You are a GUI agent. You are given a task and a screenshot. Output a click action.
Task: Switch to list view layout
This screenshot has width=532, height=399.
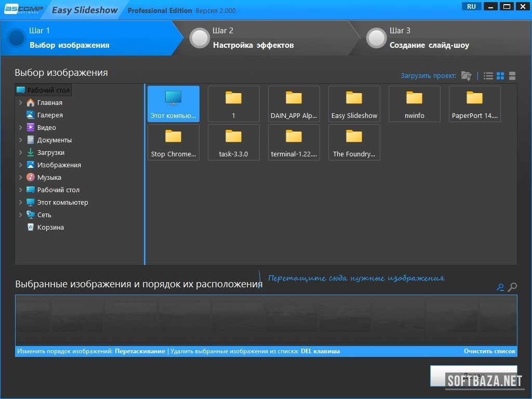(x=488, y=76)
